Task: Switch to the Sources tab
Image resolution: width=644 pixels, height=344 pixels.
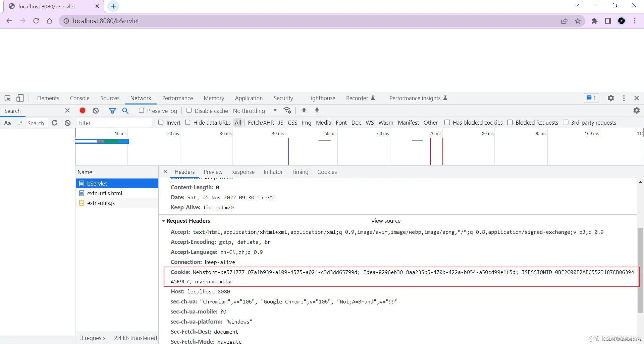Action: click(x=110, y=98)
